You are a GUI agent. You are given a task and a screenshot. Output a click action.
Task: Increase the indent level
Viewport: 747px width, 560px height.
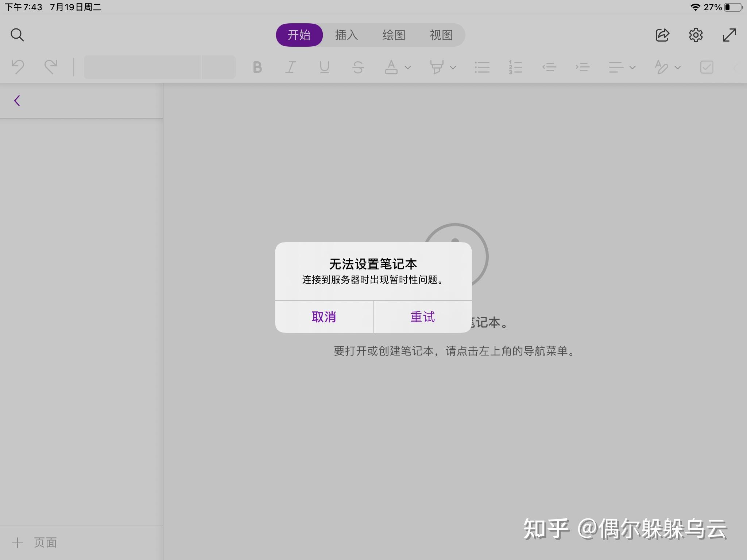tap(582, 67)
